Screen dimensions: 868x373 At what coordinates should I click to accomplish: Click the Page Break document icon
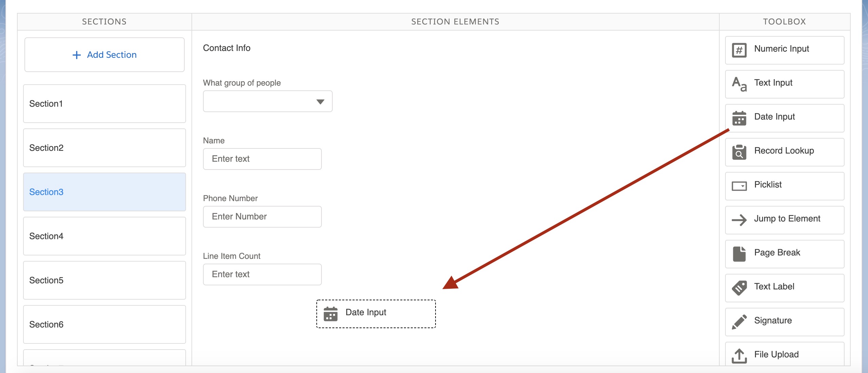tap(739, 254)
